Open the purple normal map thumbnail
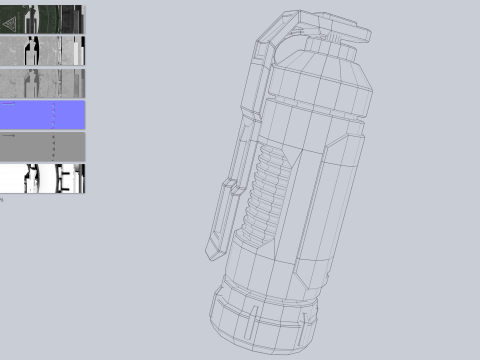480x360 pixels. click(x=42, y=115)
